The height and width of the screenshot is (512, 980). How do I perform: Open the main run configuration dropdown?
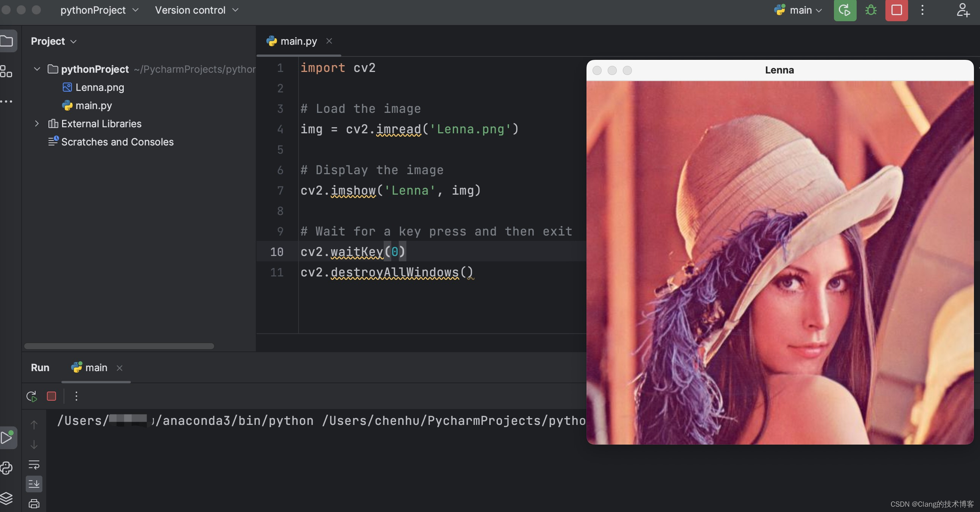tap(798, 10)
